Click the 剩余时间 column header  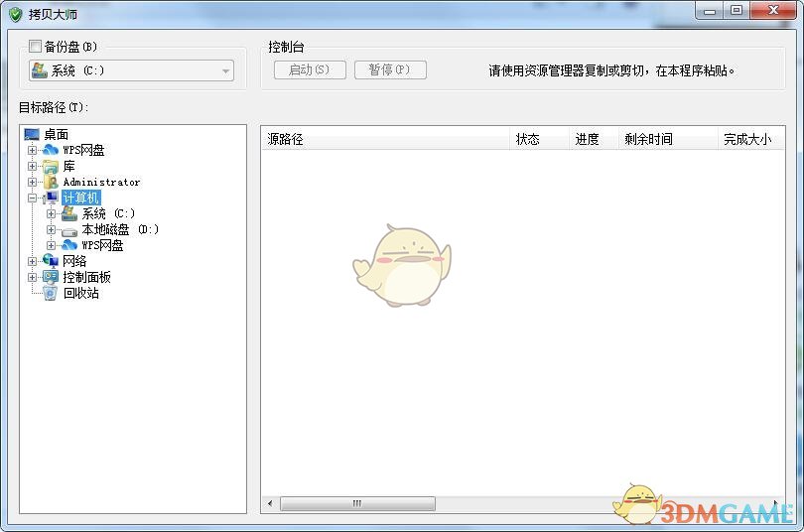click(x=668, y=139)
